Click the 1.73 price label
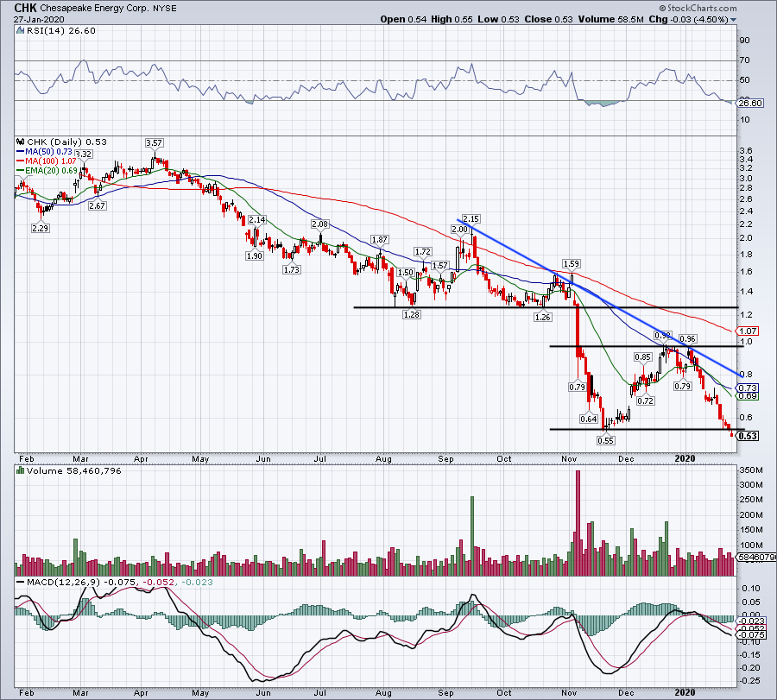This screenshot has width=777, height=700. [292, 270]
